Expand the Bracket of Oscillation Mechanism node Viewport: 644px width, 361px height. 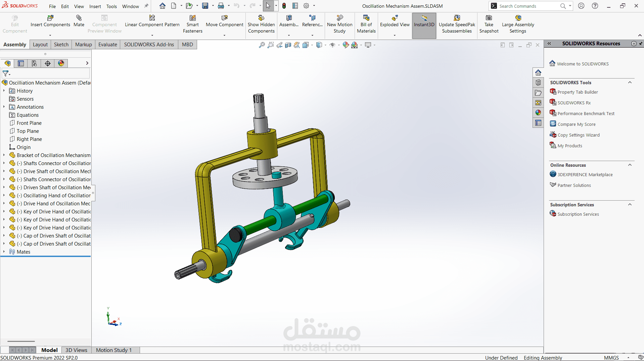(4, 155)
